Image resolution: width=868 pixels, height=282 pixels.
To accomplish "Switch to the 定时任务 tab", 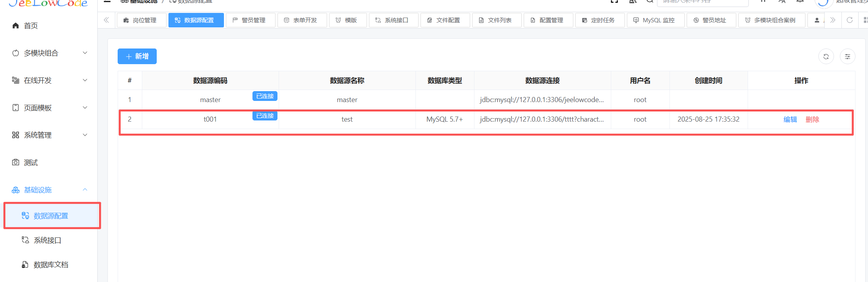I will tap(599, 20).
